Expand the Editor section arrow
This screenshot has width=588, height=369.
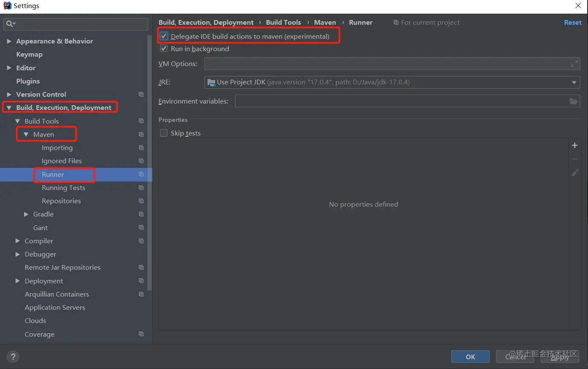9,68
